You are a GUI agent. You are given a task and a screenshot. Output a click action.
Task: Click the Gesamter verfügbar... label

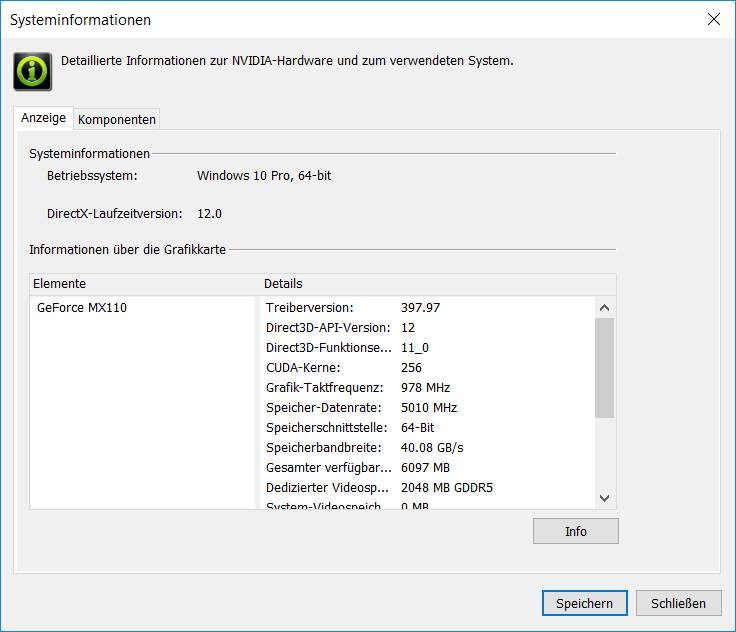328,468
